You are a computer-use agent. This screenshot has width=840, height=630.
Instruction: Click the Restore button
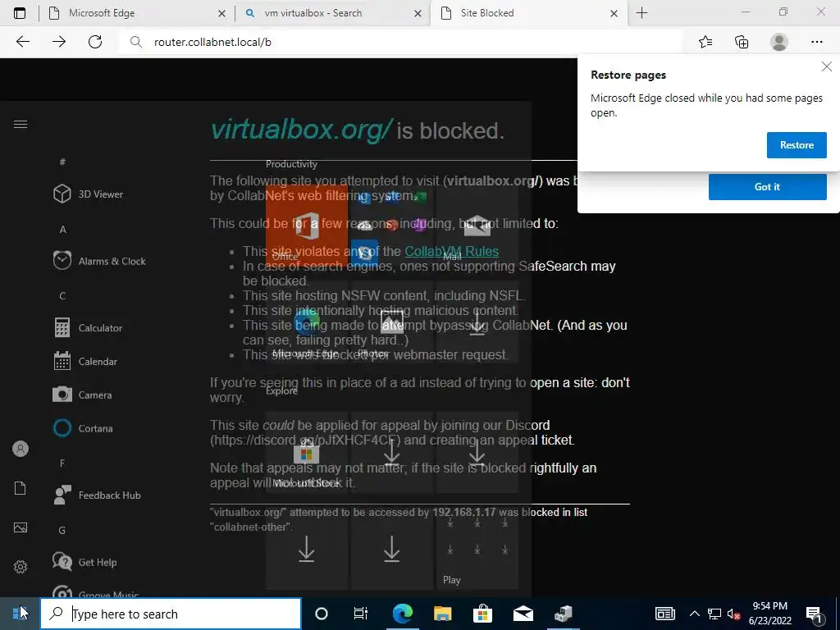(797, 145)
